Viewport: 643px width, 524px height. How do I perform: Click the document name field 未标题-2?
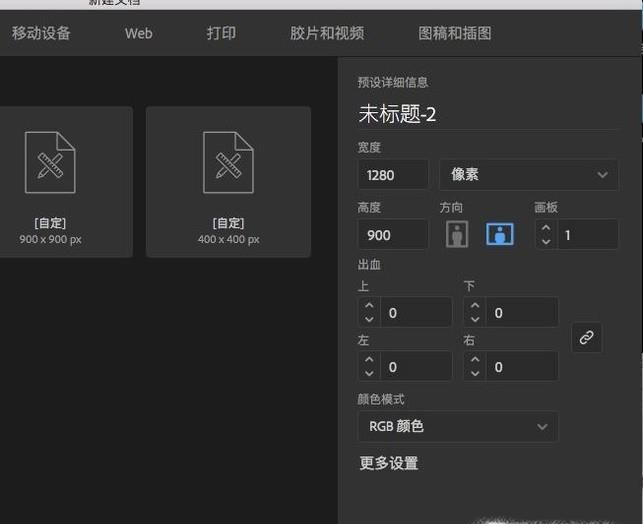pos(487,114)
